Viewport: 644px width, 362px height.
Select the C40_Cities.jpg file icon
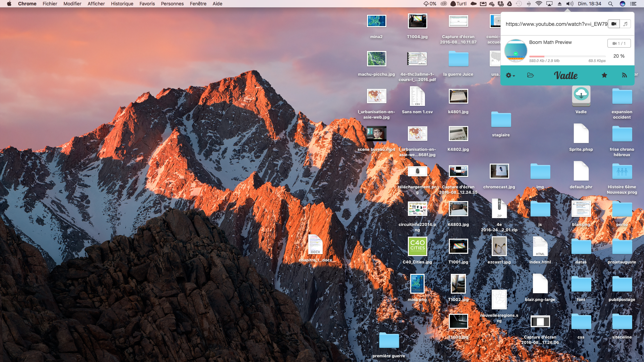coord(417,246)
